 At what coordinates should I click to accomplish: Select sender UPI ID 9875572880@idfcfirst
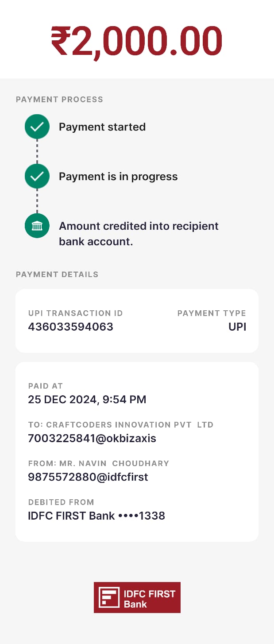[88, 477]
